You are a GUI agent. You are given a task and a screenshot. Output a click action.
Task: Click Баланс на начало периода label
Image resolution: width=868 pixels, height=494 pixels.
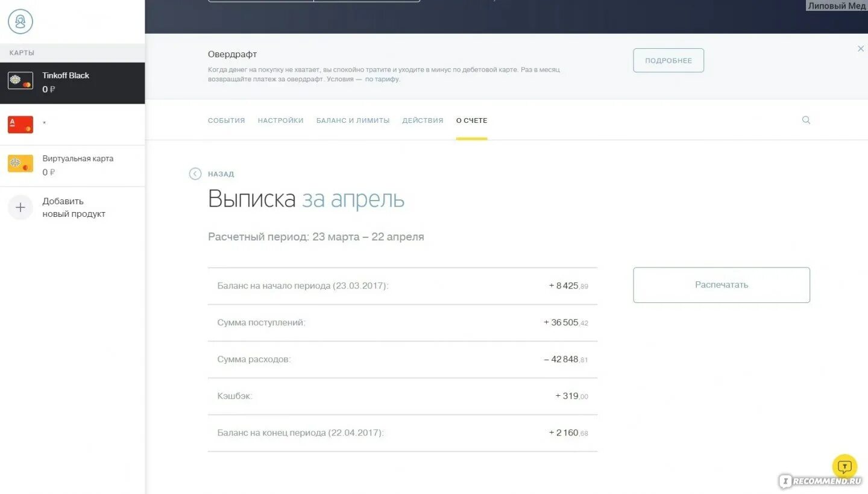tap(303, 286)
